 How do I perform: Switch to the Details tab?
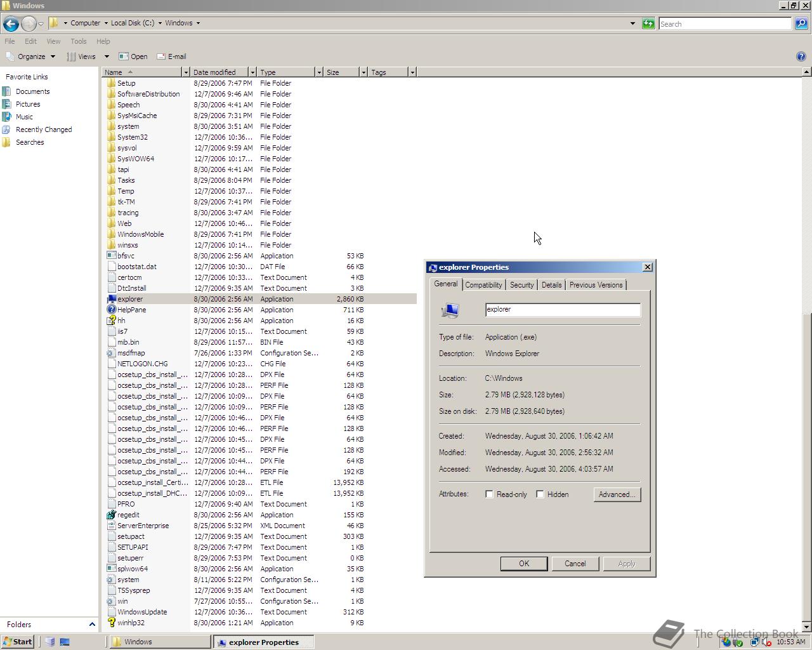pos(551,285)
